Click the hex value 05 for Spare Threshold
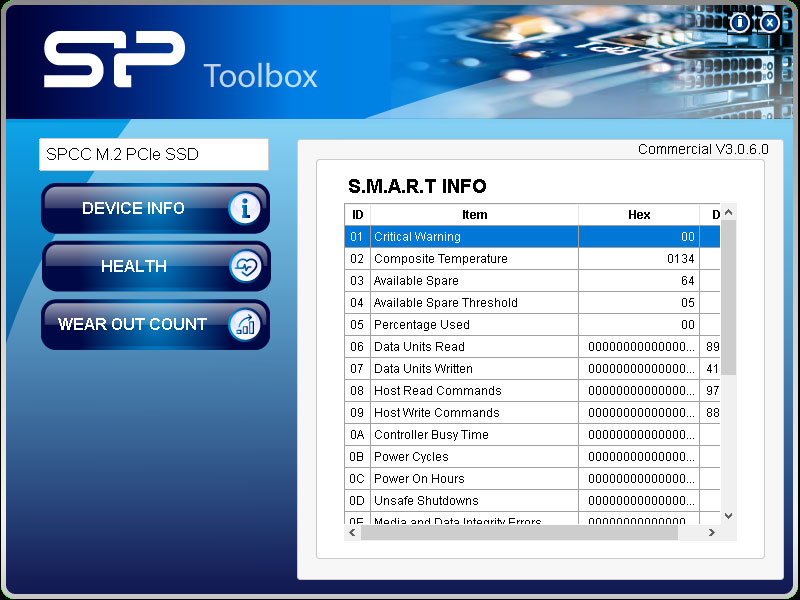 687,303
